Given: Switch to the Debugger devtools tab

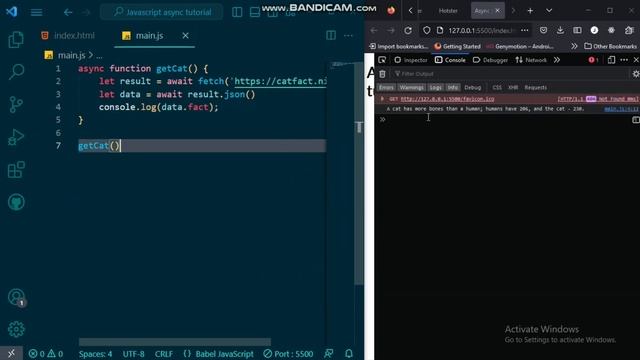Looking at the screenshot, I should coord(490,60).
